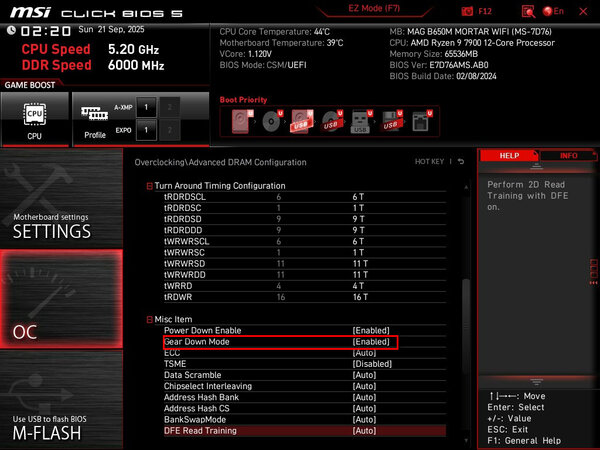Click the help panel top collapse handle
The width and height of the screenshot is (600, 450).
536,166
